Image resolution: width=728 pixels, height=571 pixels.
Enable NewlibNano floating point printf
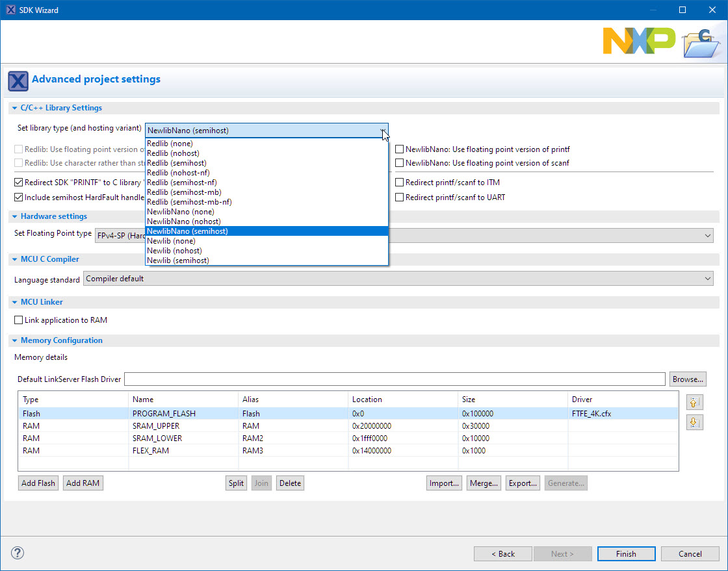tap(400, 149)
